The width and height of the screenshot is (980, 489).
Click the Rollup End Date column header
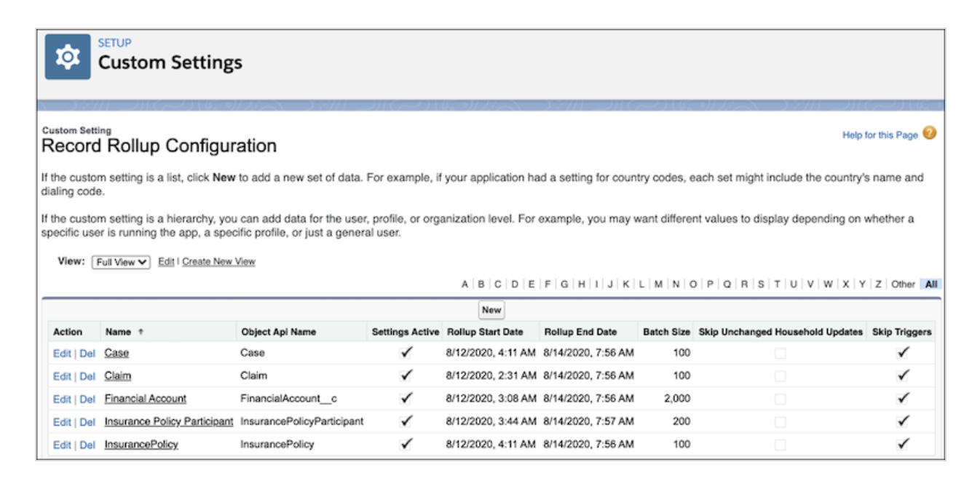(580, 332)
